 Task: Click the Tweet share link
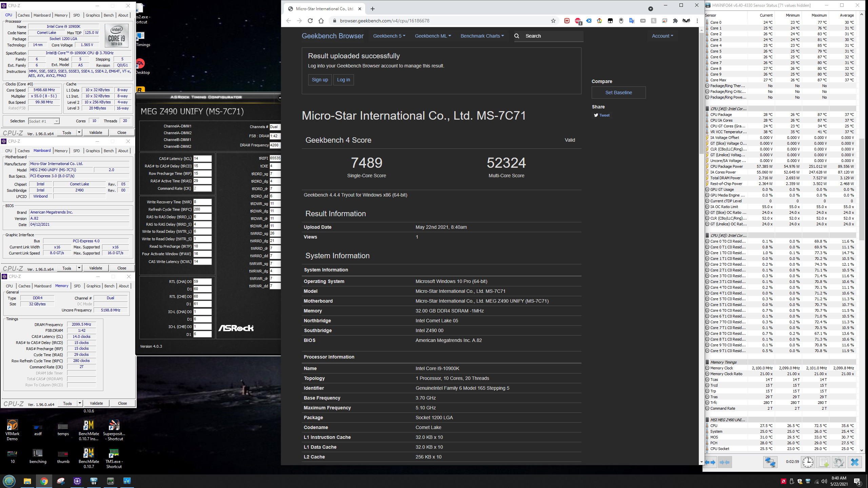pyautogui.click(x=602, y=115)
